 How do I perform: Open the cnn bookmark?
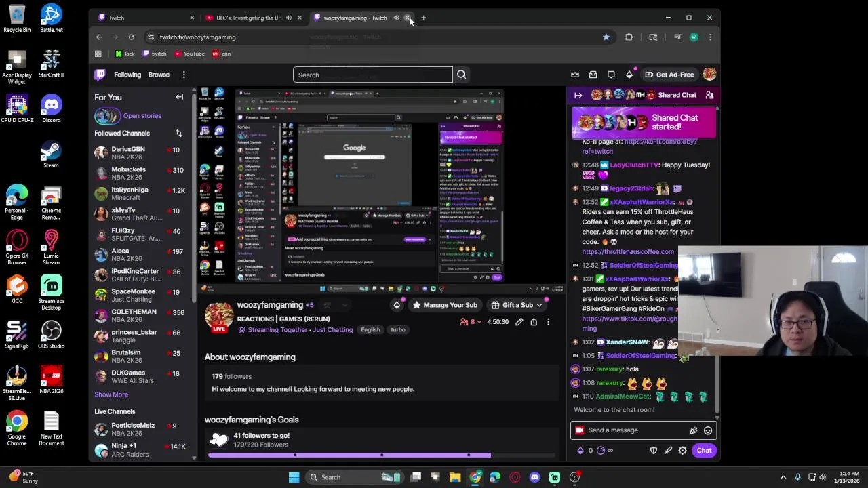click(x=221, y=54)
